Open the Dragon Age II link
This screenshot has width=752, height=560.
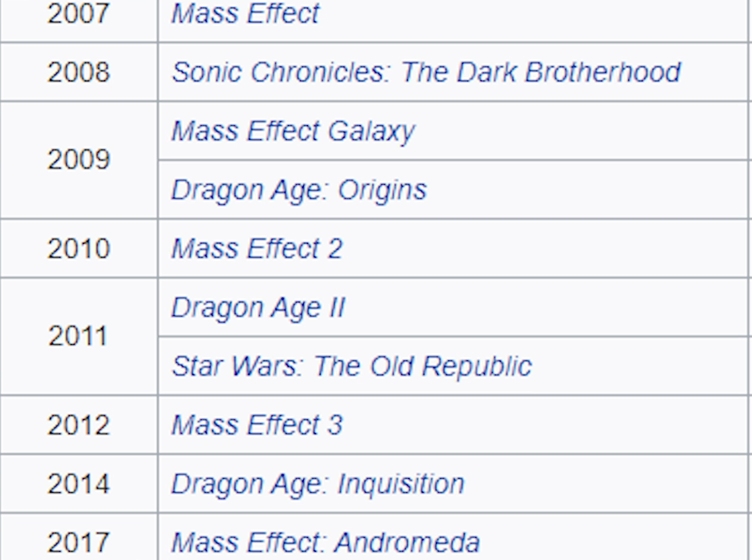coord(258,308)
